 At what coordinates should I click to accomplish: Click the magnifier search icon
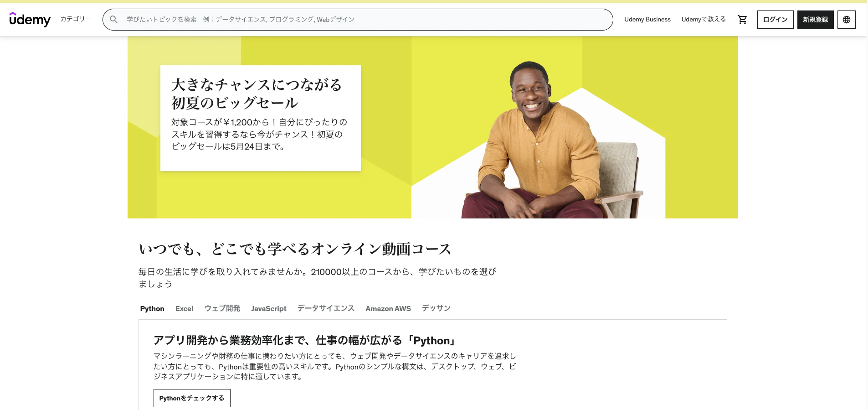click(114, 20)
